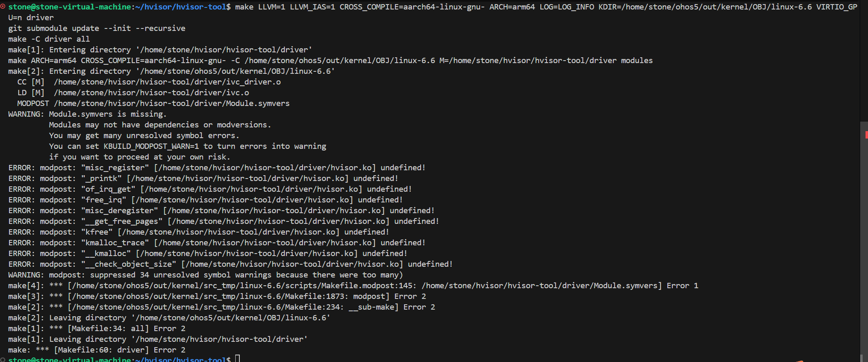Screen dimensions: 868x362
Task: Open the hvisor.ko path on the __check_object_size line
Action: click(x=292, y=264)
